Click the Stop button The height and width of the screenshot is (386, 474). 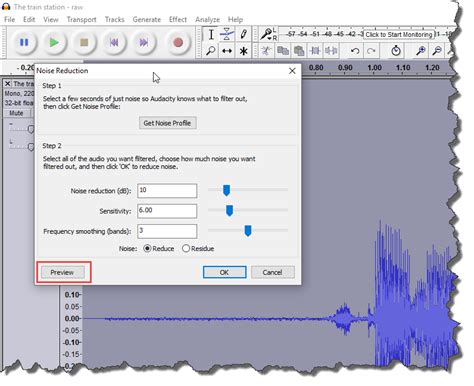[x=84, y=43]
